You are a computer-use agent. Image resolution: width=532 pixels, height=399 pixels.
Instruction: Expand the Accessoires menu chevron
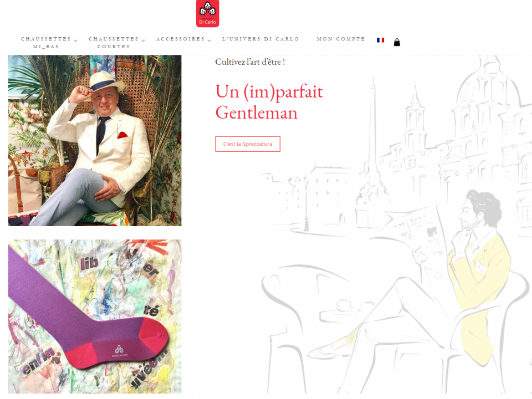[209, 40]
